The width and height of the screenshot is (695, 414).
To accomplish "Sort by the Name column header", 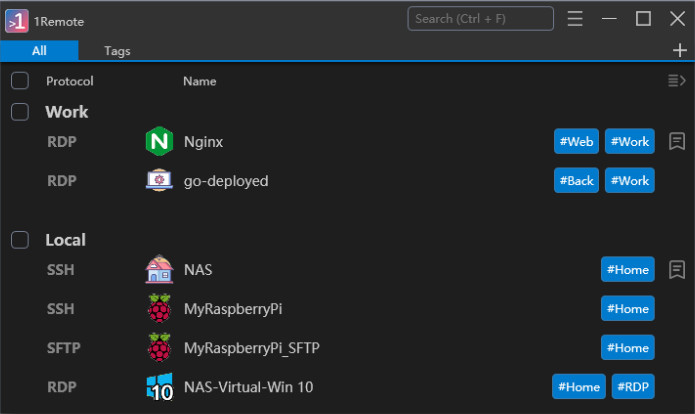I will (x=199, y=81).
